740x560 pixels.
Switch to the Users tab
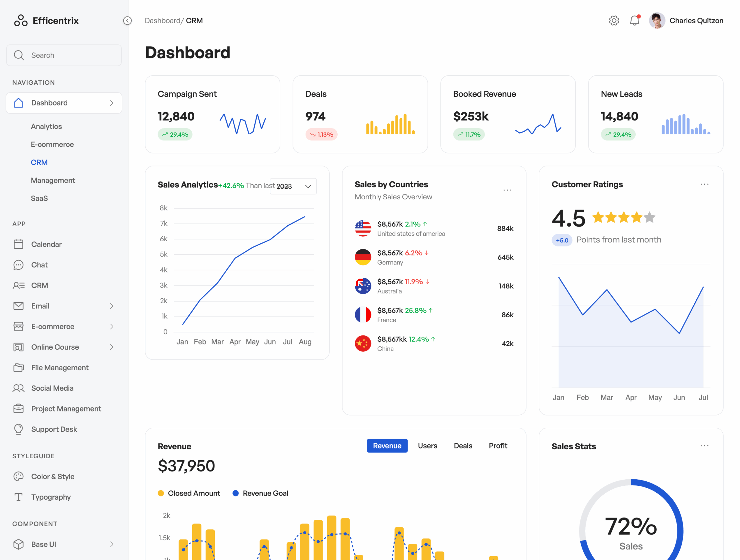click(x=427, y=446)
